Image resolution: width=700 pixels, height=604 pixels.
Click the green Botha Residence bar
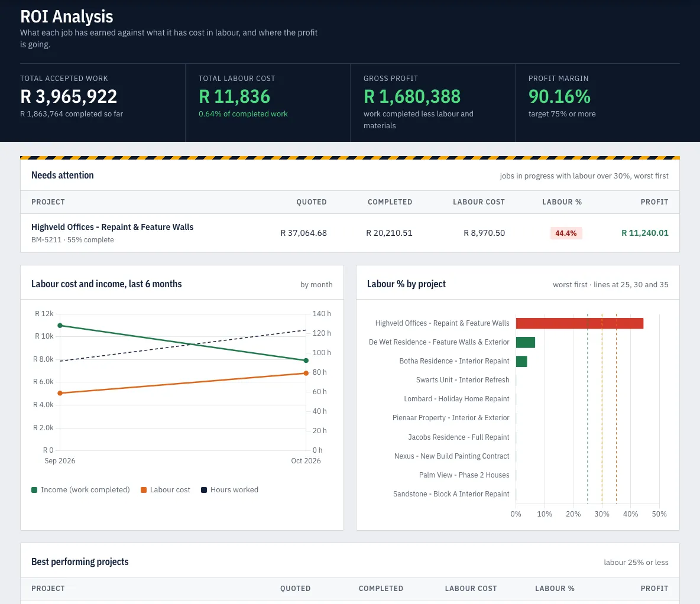[x=521, y=361]
